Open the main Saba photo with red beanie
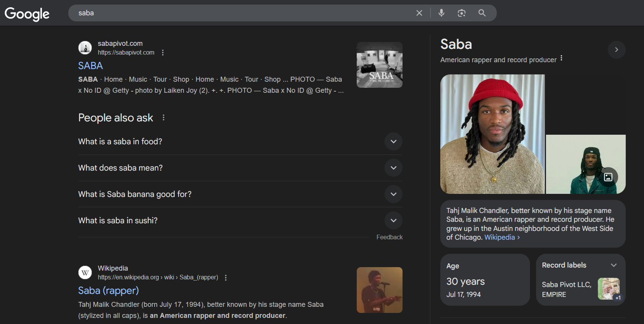This screenshot has height=324, width=644. coord(493,134)
